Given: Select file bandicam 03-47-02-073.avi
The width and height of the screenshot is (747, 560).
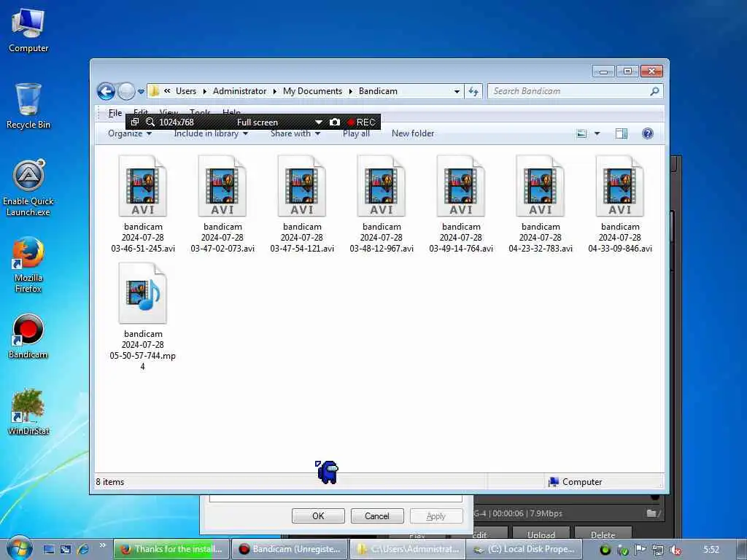Looking at the screenshot, I should pos(222,204).
